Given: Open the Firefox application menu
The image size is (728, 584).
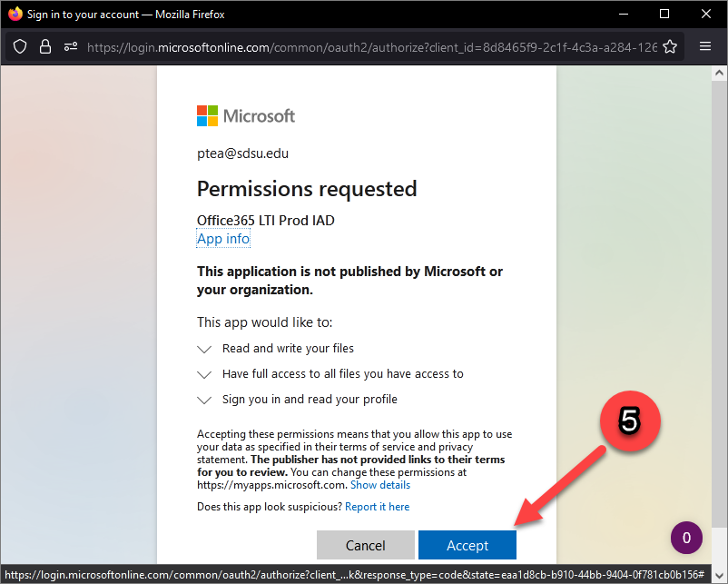Looking at the screenshot, I should coord(705,46).
